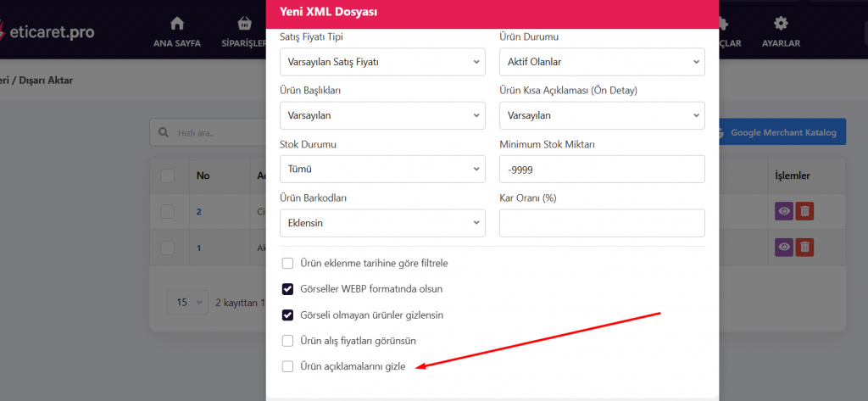This screenshot has width=868, height=401.
Task: Delete row 1 with trash icon
Action: (804, 248)
